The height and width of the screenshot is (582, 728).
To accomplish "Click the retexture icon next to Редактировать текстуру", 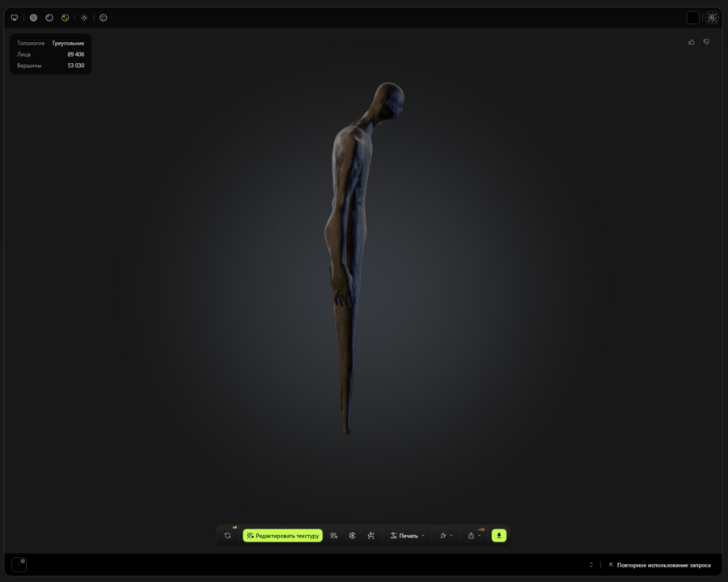I will tap(334, 536).
